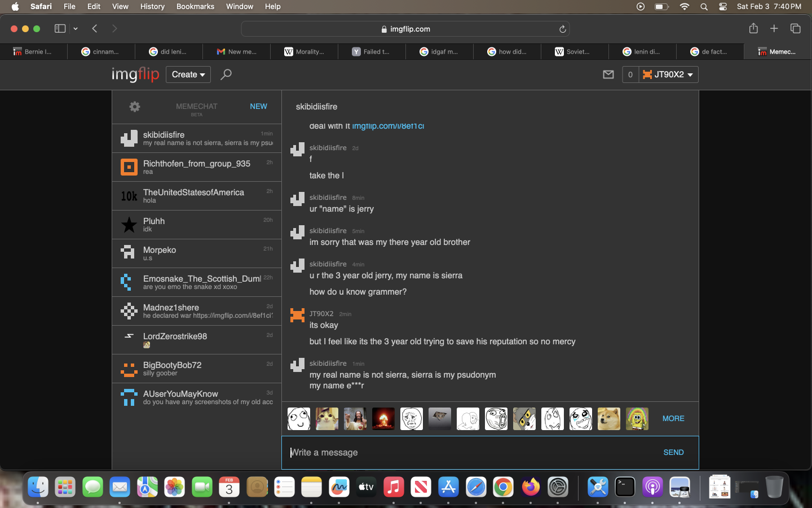Switch to the Soviet Wikipedia tab
Screen dimensions: 812x508
tap(574, 51)
